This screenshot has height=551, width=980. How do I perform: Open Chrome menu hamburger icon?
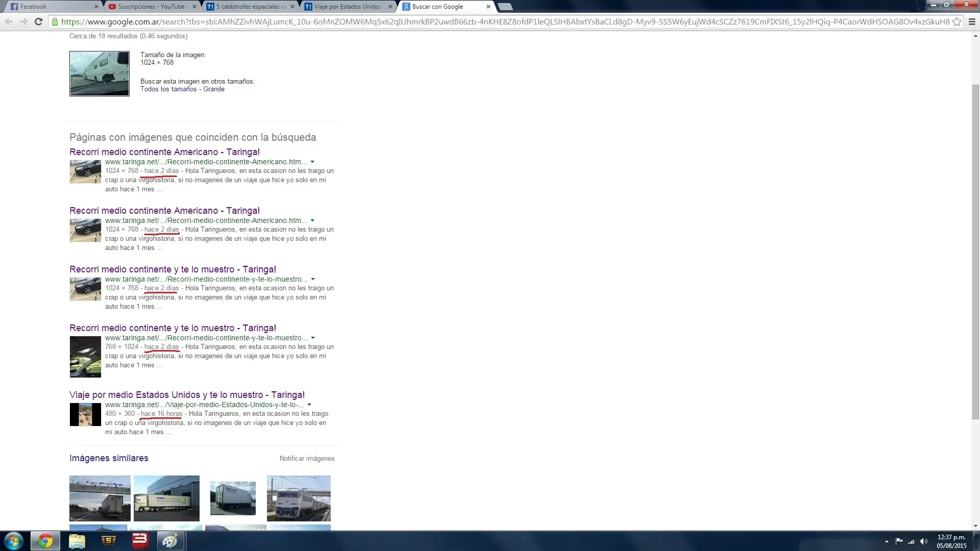pos(971,21)
